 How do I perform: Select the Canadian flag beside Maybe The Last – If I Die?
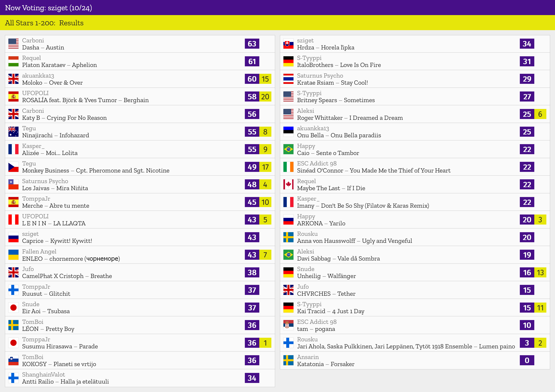click(288, 184)
